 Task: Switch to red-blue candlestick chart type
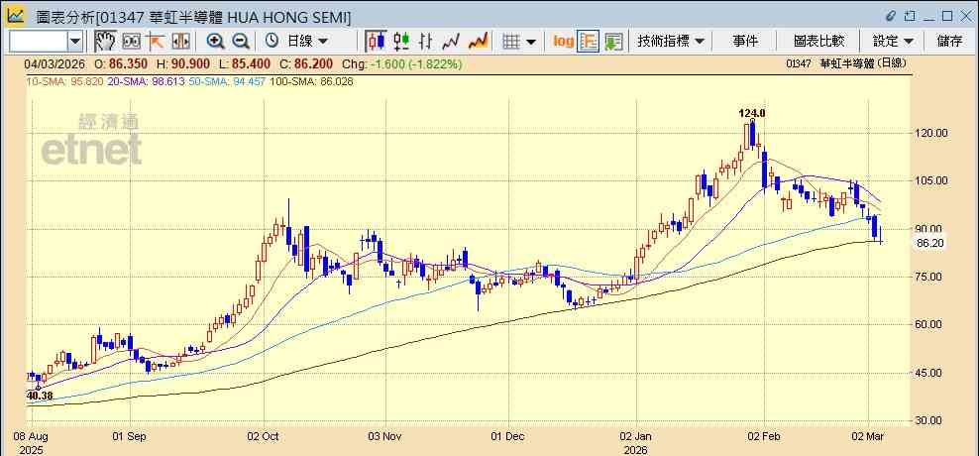pyautogui.click(x=376, y=42)
